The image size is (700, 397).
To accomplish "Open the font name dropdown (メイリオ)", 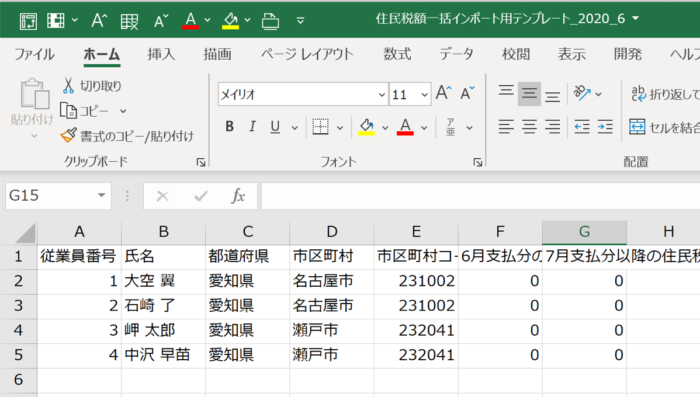I will click(382, 94).
